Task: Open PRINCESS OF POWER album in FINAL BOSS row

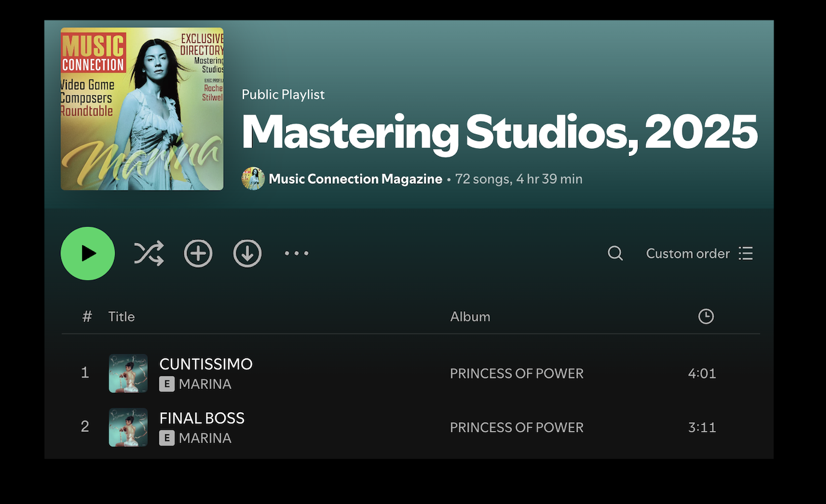Action: [517, 427]
